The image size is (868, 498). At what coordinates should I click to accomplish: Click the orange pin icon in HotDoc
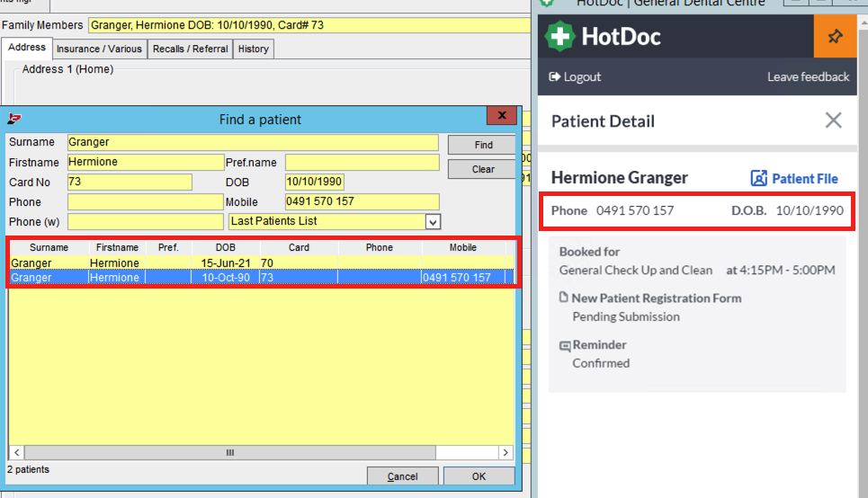835,37
